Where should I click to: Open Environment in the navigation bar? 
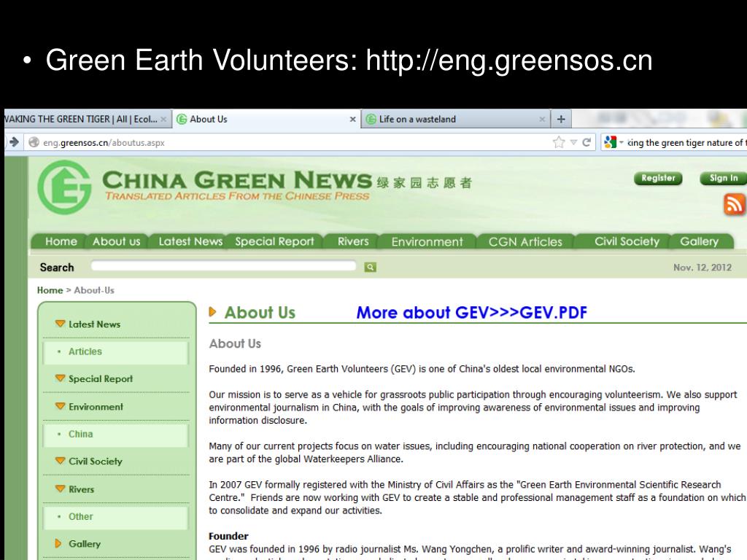point(427,242)
